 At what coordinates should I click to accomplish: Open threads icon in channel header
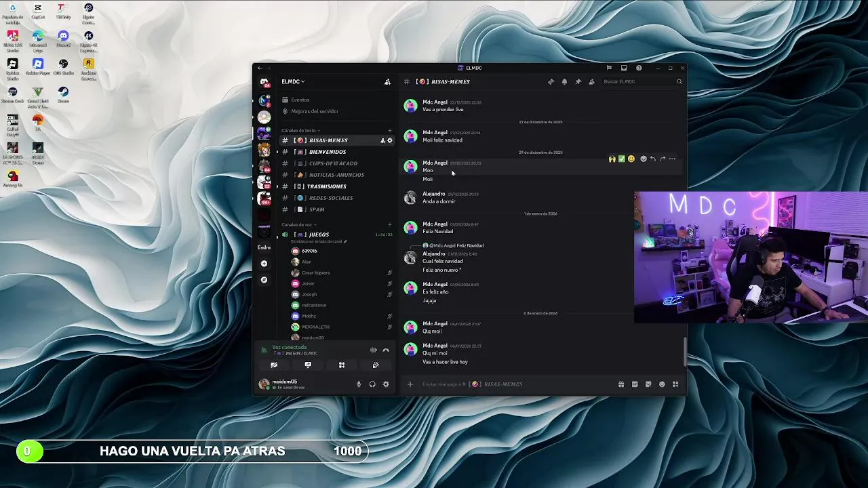click(x=551, y=81)
